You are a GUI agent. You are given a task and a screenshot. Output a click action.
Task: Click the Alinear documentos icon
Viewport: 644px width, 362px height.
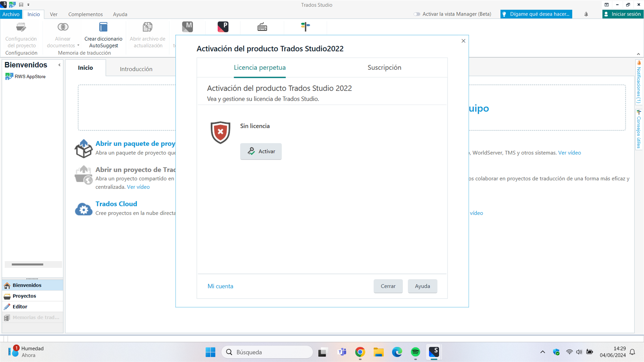click(63, 27)
